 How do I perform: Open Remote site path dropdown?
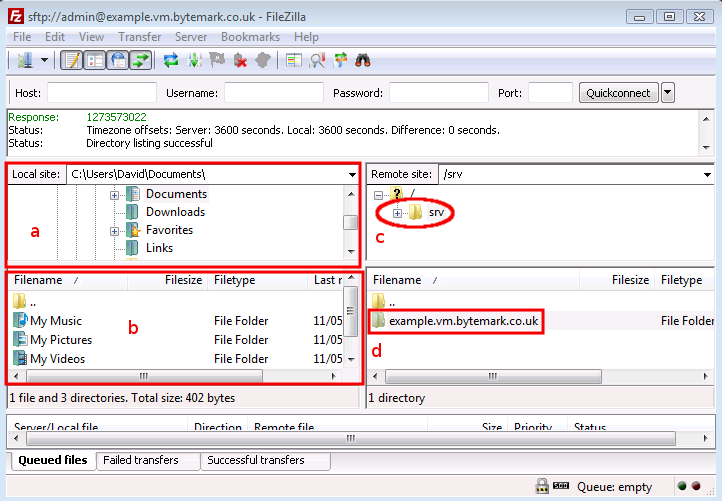click(x=707, y=175)
